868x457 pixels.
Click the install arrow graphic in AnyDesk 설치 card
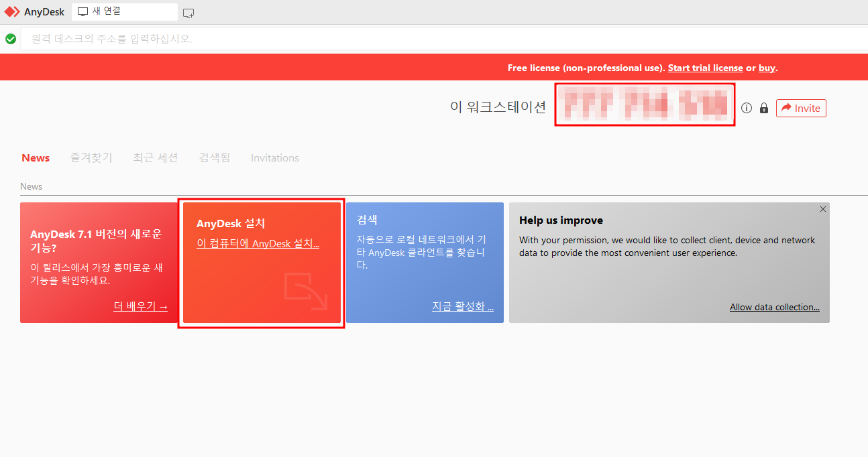click(305, 291)
